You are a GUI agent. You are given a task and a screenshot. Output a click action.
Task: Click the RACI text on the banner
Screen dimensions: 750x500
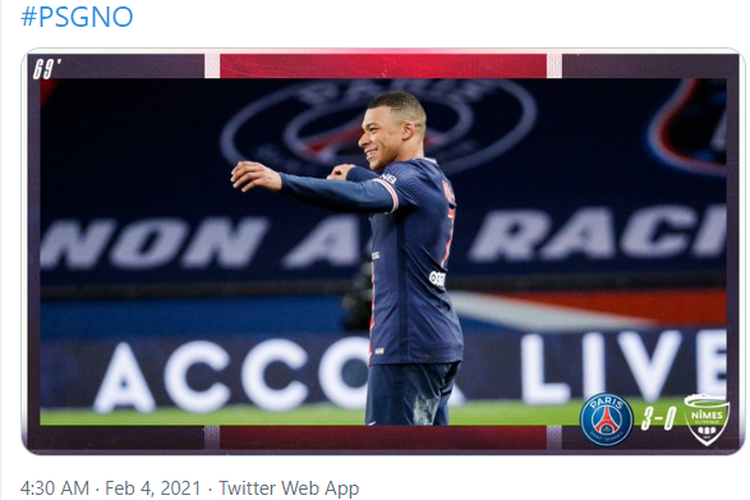(x=598, y=232)
